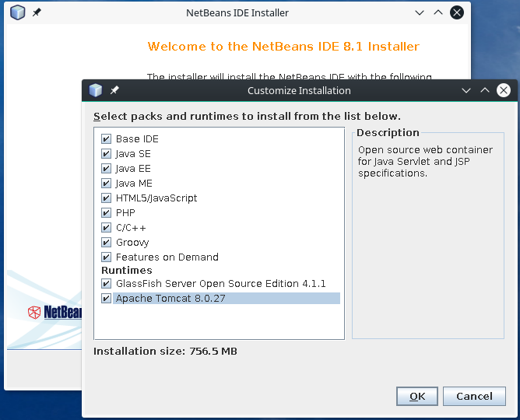This screenshot has width=520, height=420.
Task: Click the Runtimes section heading
Action: [127, 271]
